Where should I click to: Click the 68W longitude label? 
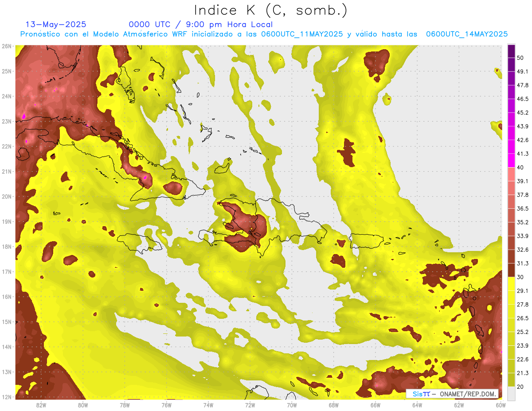(x=333, y=405)
